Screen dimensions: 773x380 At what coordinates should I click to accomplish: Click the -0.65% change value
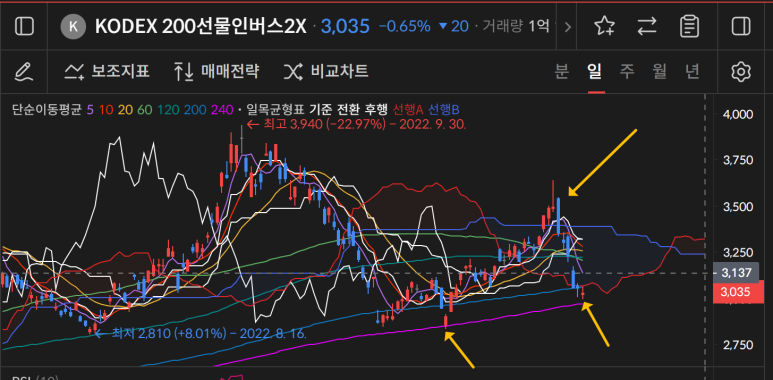(405, 27)
